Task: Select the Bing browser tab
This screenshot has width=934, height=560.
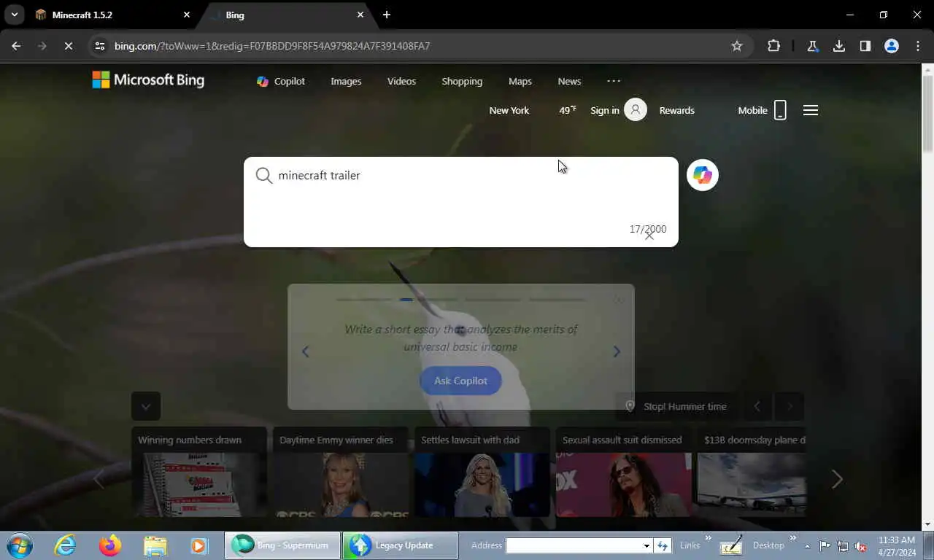Action: tap(287, 15)
